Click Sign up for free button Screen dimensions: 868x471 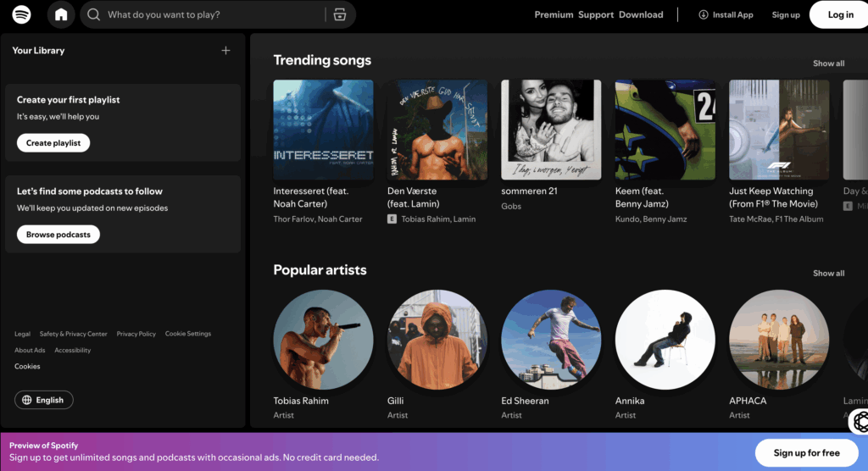point(807,452)
